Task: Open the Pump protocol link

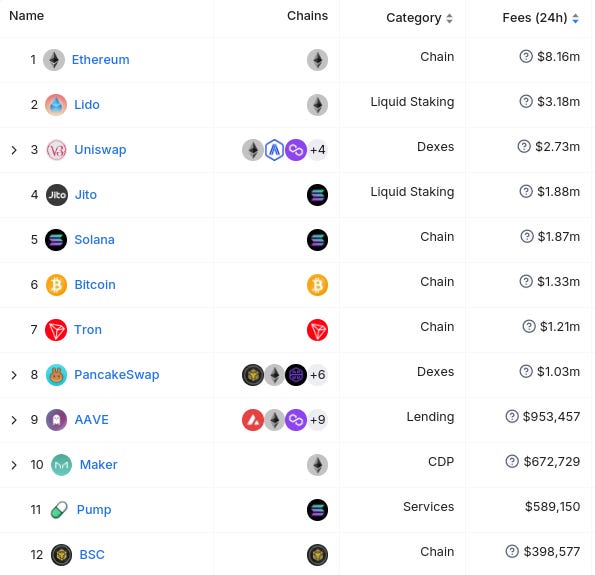Action: click(94, 510)
